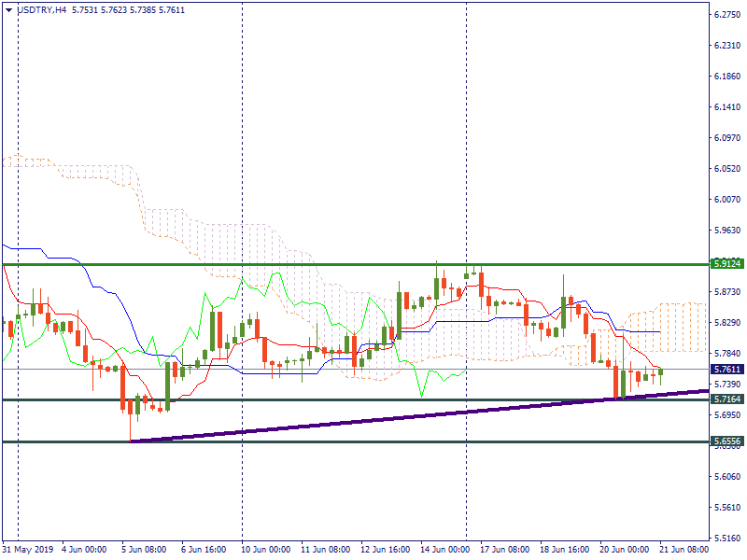Screen dimensions: 747x560
Task: Open the chart dropdown arrow beside USDTRY
Action: [x=8, y=9]
